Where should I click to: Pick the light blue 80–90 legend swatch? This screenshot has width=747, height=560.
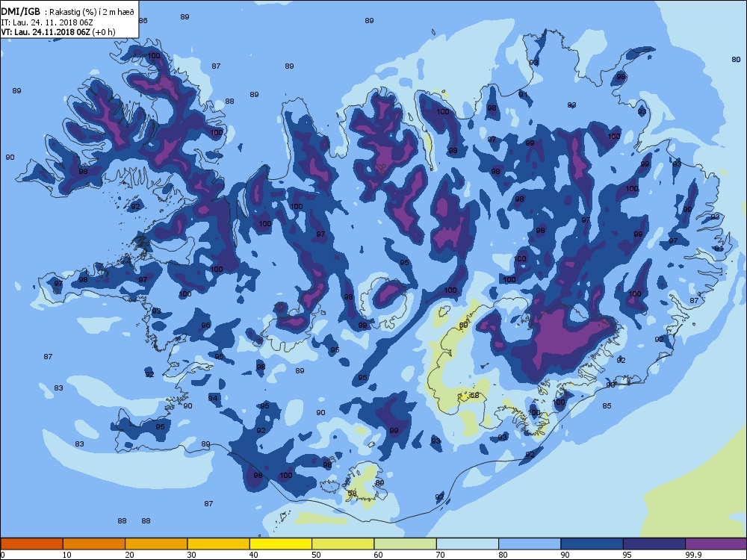point(530,544)
